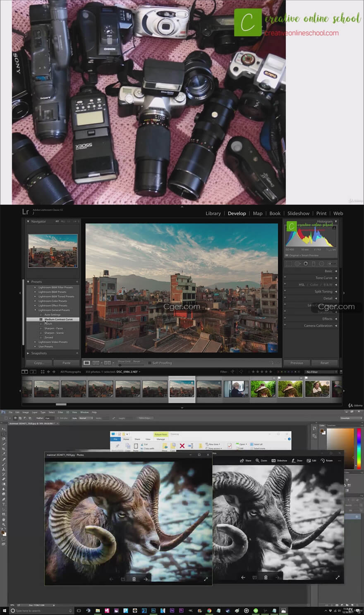Image resolution: width=364 pixels, height=615 pixels.
Task: Click Zoom in the grayscale Photos window
Action: [261, 461]
